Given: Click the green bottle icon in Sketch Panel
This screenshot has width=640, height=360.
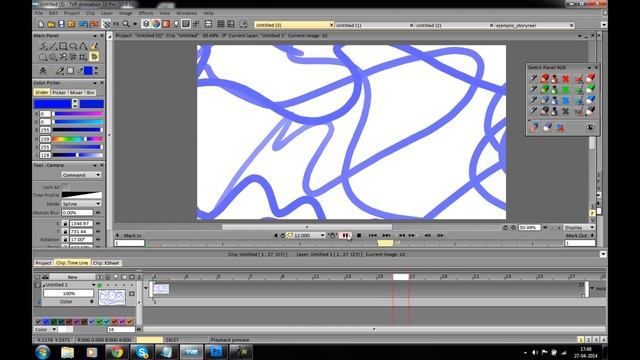Looking at the screenshot, I should point(555,89).
